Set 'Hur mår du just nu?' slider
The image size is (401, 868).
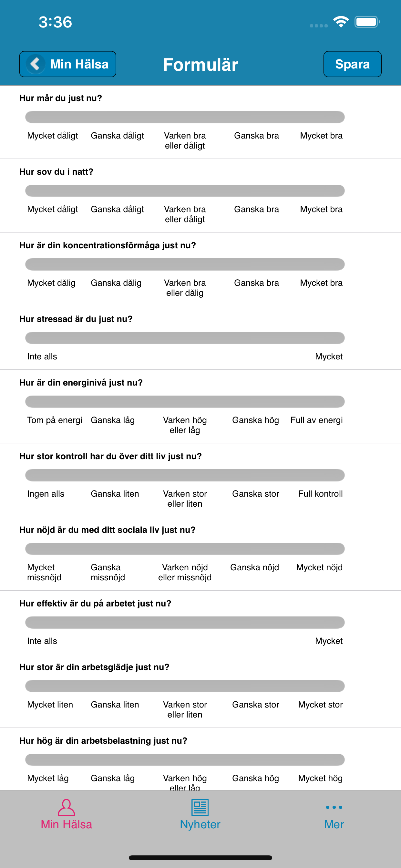tap(185, 117)
